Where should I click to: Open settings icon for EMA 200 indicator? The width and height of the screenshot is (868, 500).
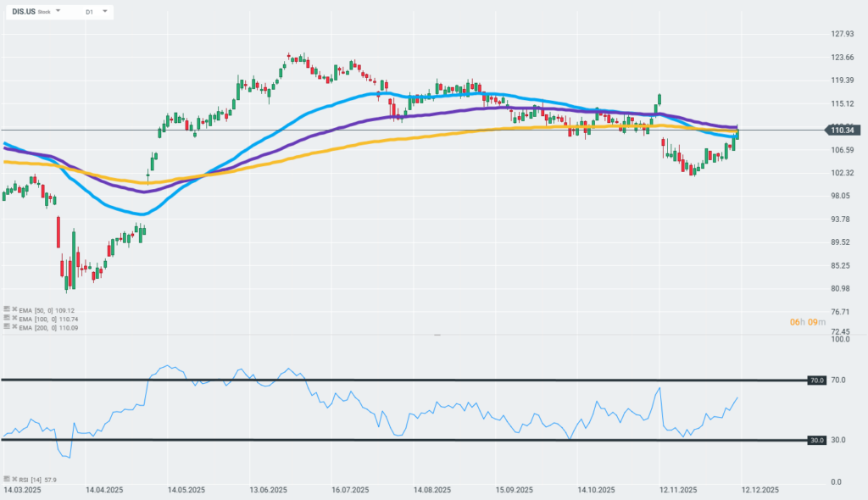[7, 325]
